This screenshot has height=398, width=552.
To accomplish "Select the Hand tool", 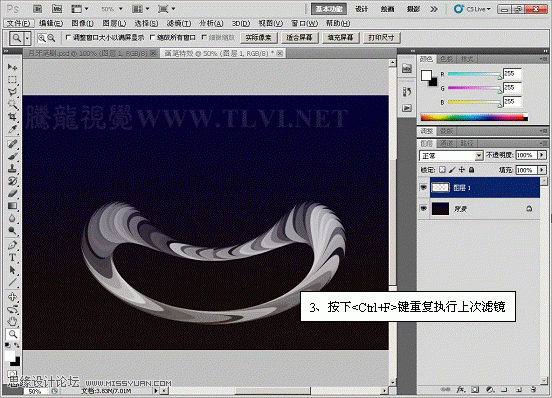I will 12,321.
